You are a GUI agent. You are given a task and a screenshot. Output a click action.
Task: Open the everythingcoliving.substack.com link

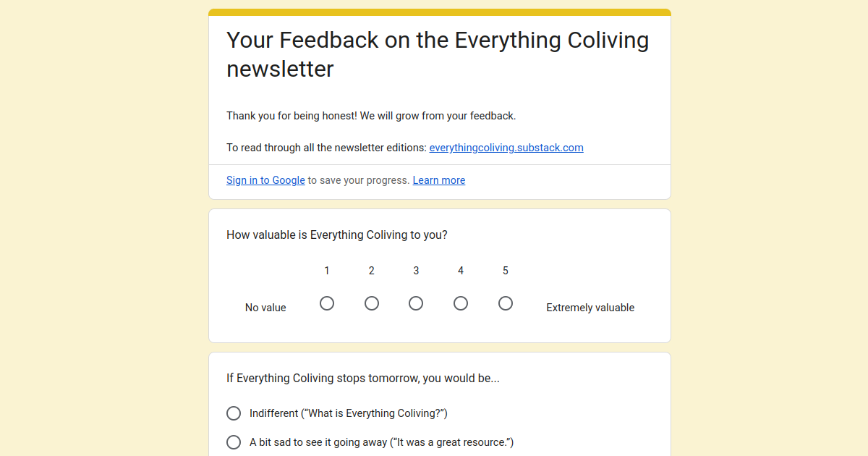click(506, 148)
